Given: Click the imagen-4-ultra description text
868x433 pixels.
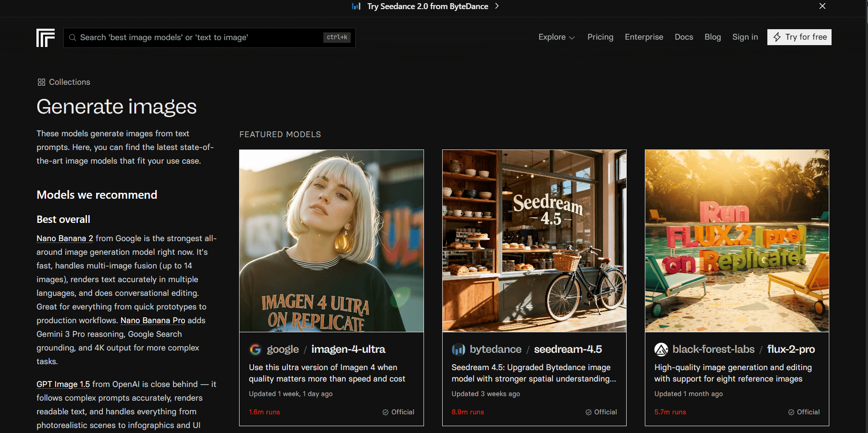Looking at the screenshot, I should (327, 373).
